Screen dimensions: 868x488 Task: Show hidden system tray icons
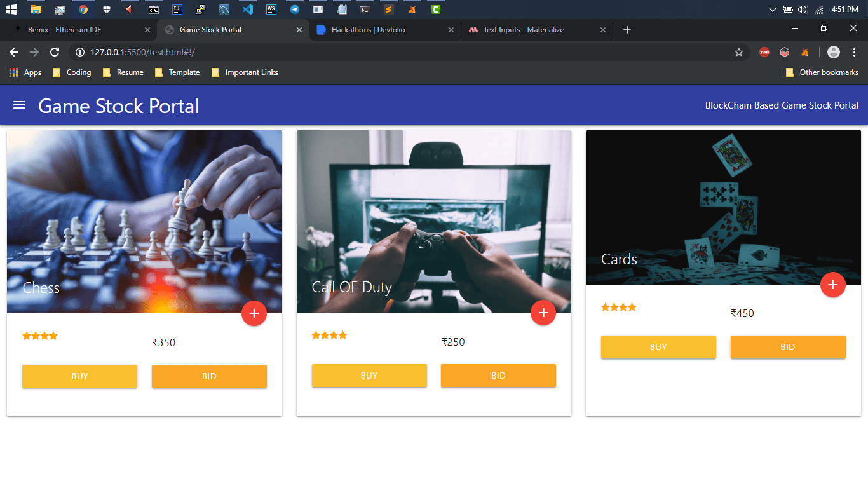tap(773, 10)
